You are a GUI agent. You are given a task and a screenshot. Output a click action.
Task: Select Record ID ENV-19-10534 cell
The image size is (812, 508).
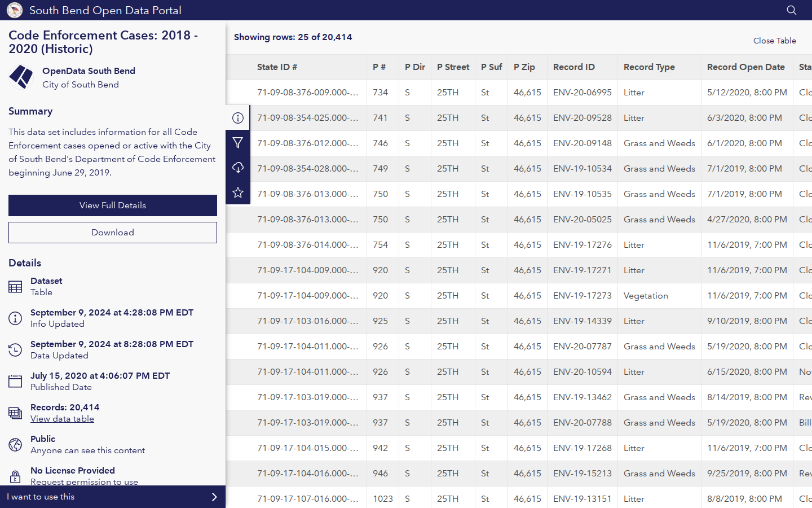click(x=582, y=169)
